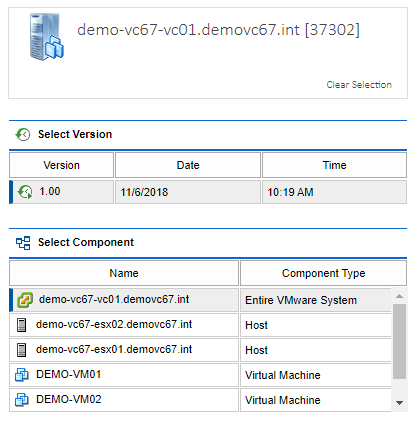
Task: Sort by the Time column header
Action: click(334, 165)
